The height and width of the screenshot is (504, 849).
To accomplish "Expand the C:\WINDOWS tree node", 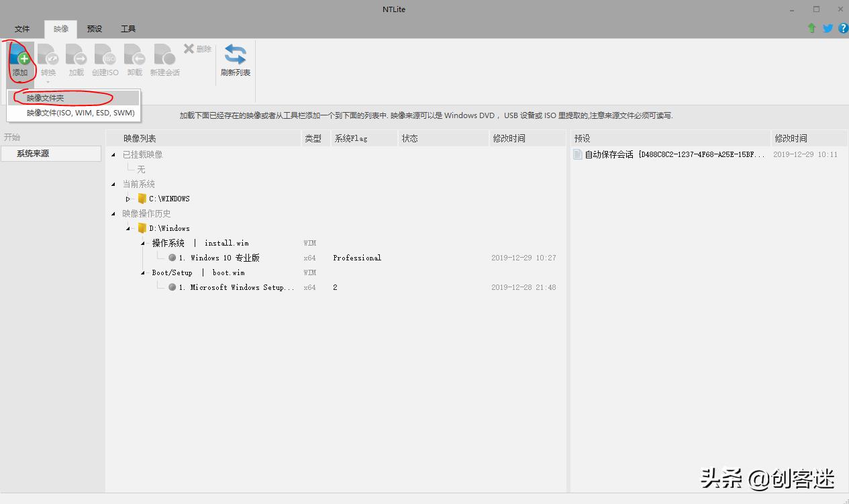I will pyautogui.click(x=128, y=198).
